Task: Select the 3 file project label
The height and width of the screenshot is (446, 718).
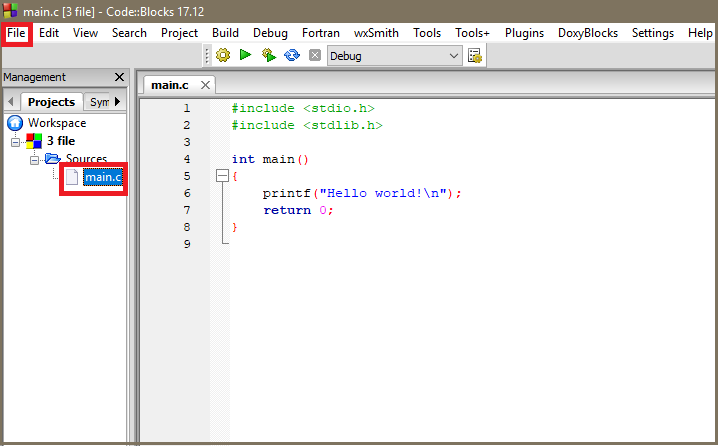Action: 61,141
